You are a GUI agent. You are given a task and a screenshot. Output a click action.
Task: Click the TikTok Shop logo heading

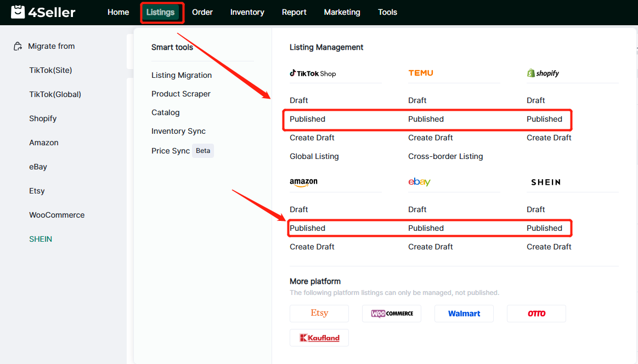tap(313, 73)
